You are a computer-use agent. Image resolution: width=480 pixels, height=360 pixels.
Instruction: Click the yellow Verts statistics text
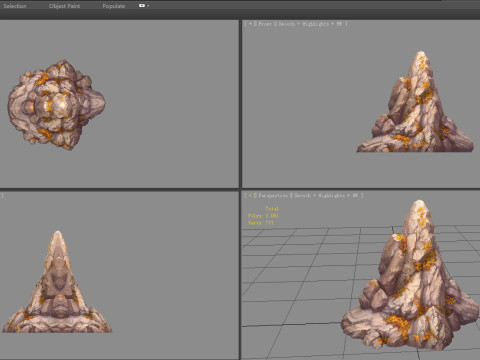coord(261,222)
